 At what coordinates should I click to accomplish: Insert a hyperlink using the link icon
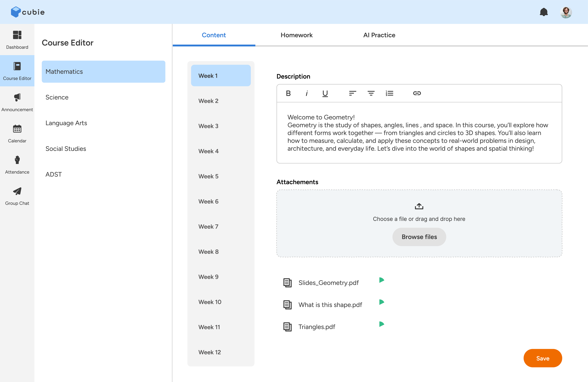[417, 93]
